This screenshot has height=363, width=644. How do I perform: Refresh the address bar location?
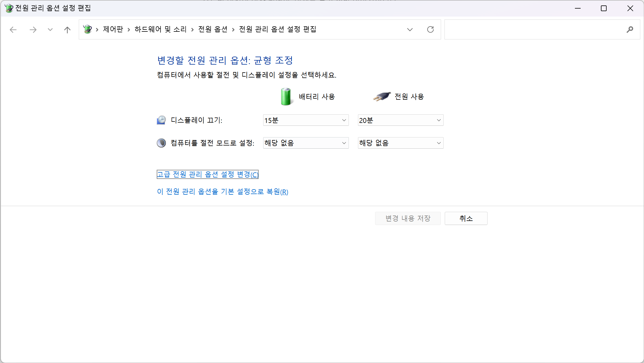(430, 29)
